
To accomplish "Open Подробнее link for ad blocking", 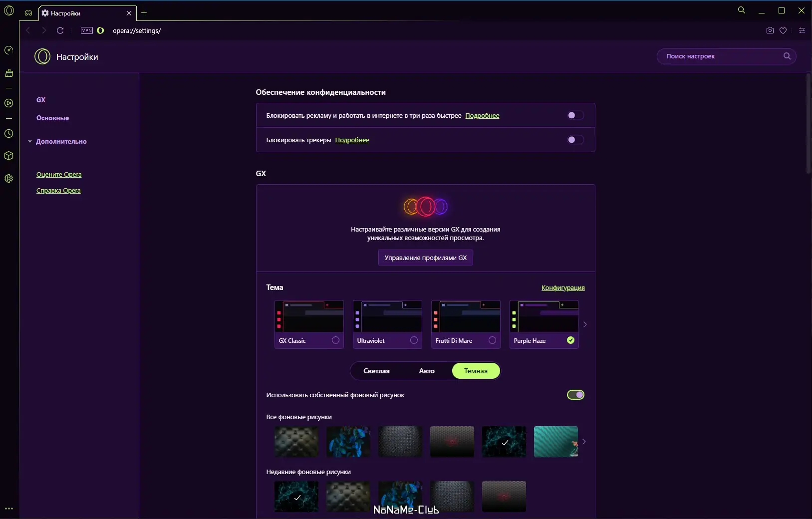I will pos(482,116).
